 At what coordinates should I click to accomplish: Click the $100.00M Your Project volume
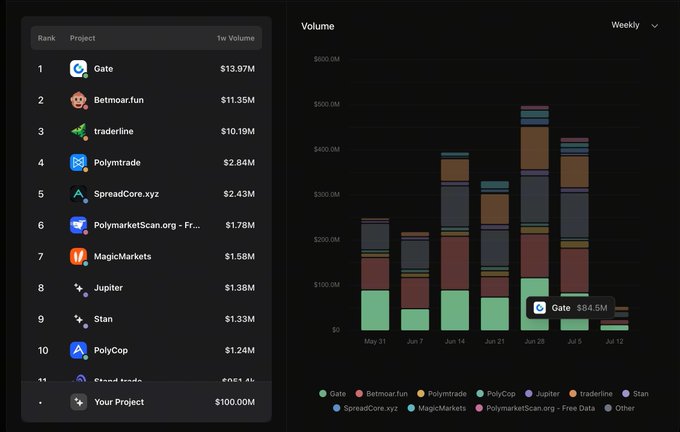pyautogui.click(x=235, y=402)
